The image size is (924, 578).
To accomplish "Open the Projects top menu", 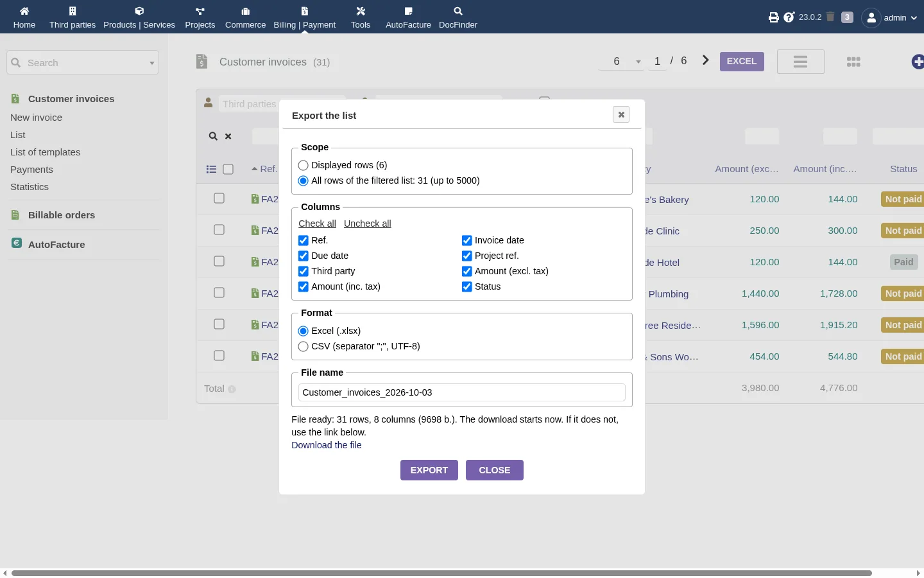I will coord(200,17).
